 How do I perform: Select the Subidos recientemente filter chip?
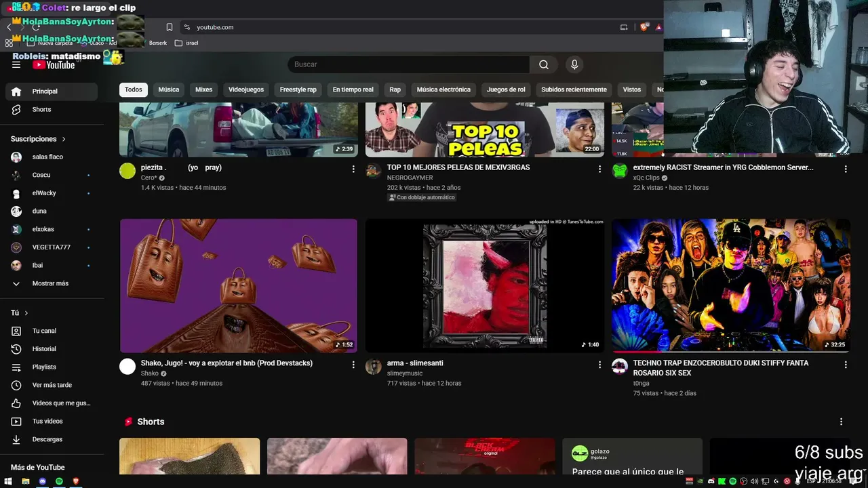(x=574, y=89)
